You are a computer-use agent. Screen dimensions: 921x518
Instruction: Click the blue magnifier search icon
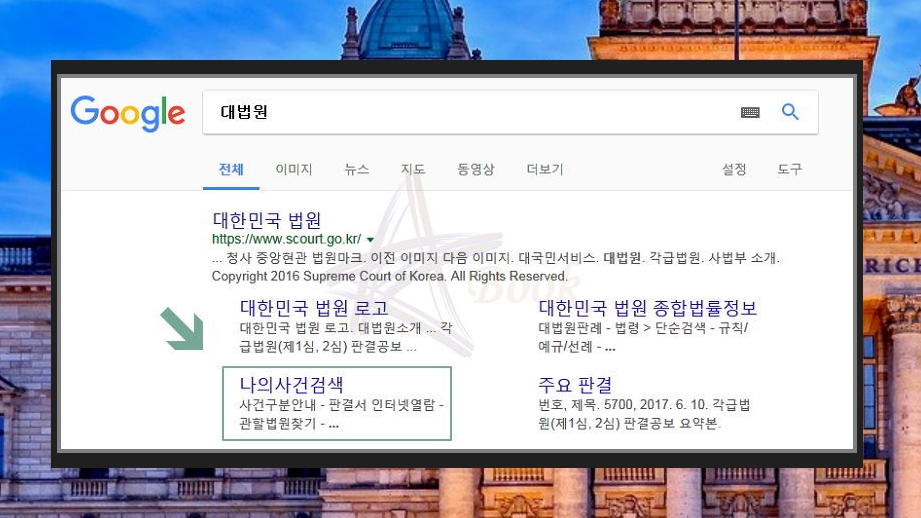click(x=790, y=112)
